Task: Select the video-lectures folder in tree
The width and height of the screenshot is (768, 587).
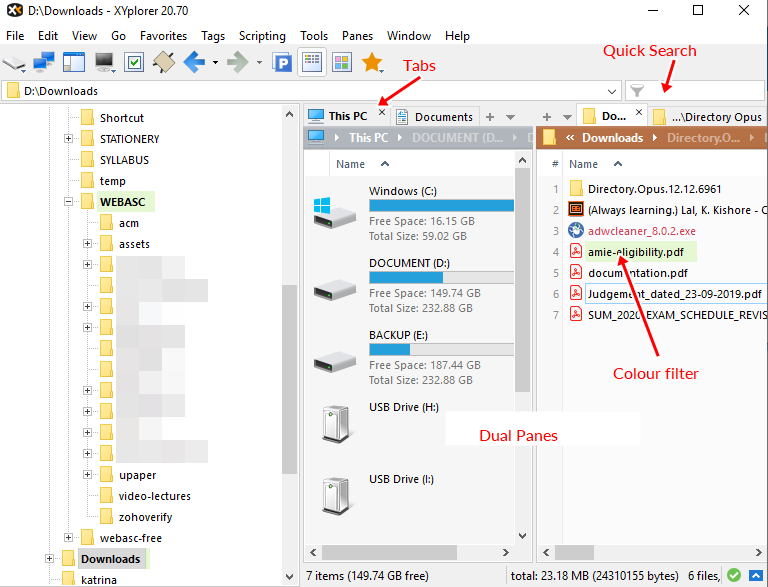Action: (x=154, y=496)
